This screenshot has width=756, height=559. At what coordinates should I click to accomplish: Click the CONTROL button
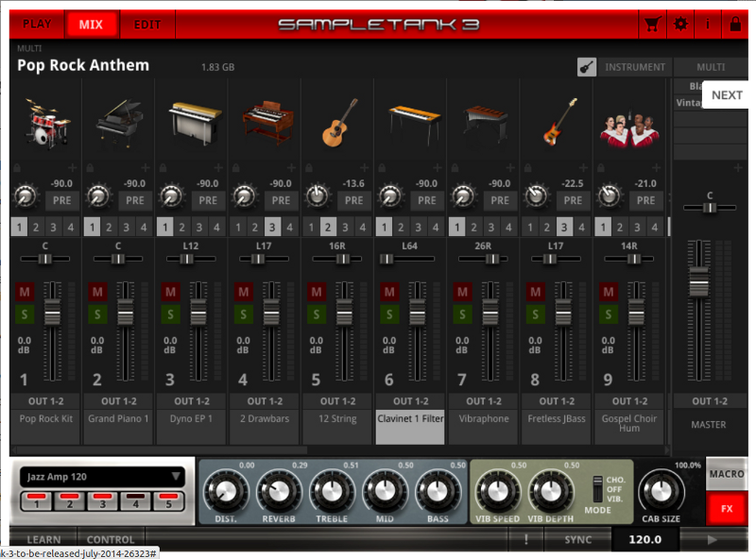[111, 539]
